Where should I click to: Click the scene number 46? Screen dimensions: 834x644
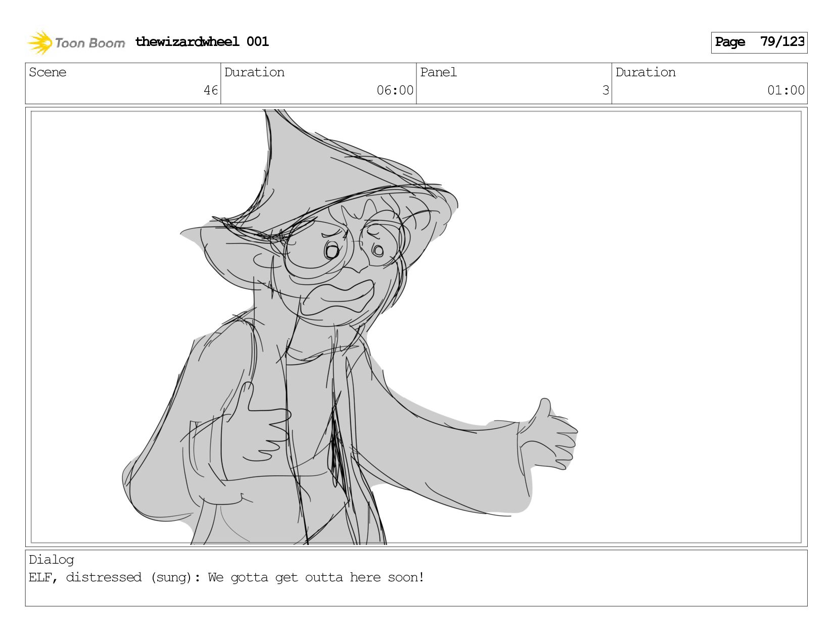click(x=211, y=90)
